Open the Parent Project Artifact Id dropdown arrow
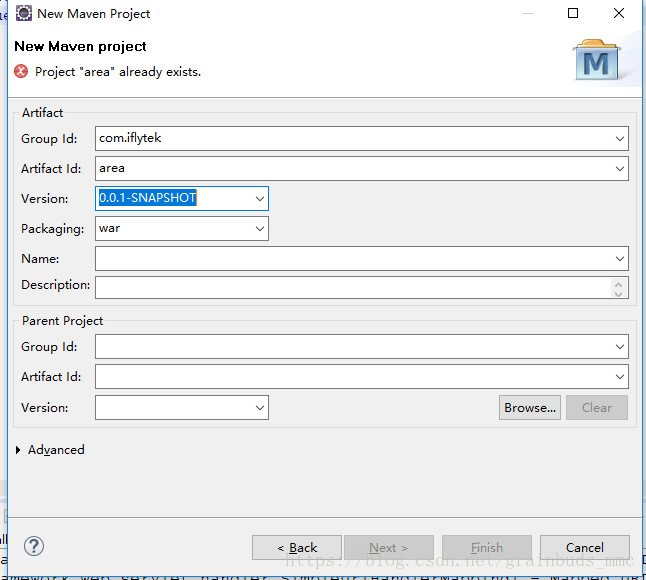The height and width of the screenshot is (580, 646). pyautogui.click(x=620, y=377)
